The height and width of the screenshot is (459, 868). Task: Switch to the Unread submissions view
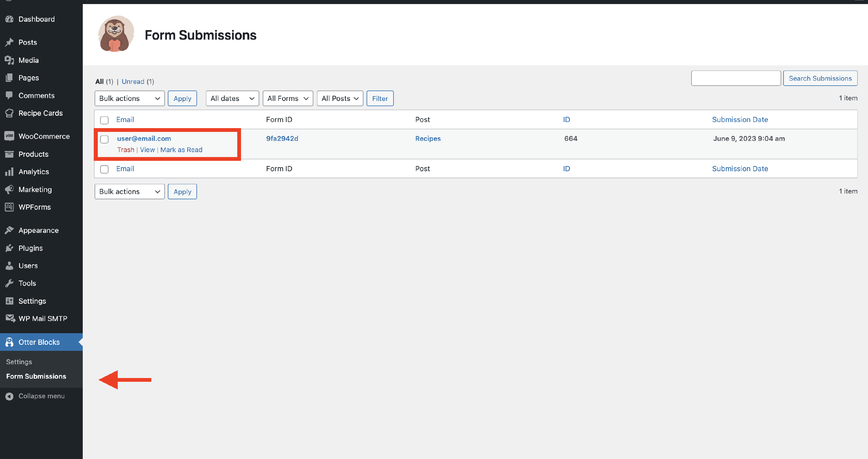point(133,82)
